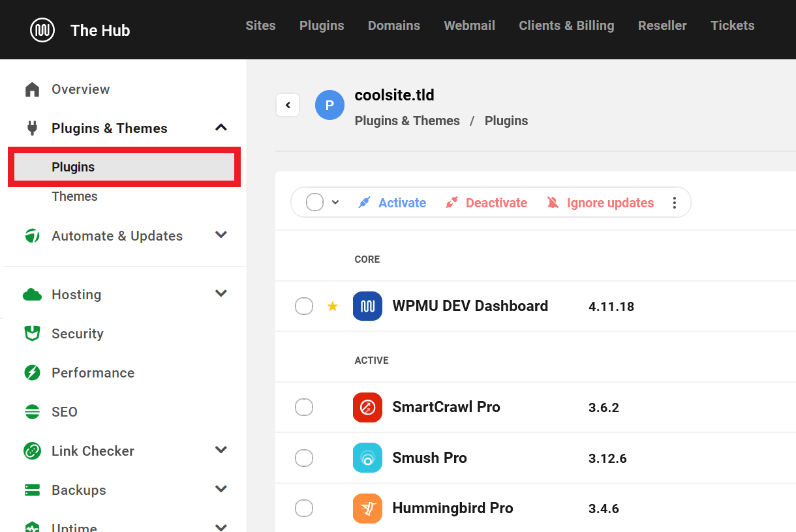The image size is (796, 532).
Task: Open Overview in the sidebar
Action: pos(81,89)
